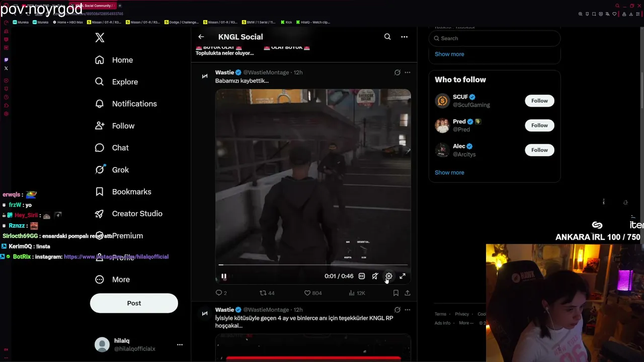Open Explore in sidebar
644x362 pixels.
coord(117,82)
